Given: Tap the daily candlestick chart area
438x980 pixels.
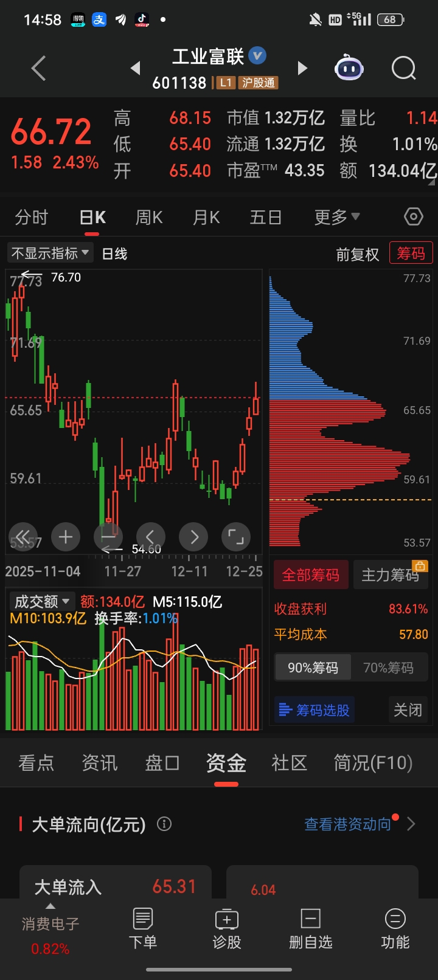Looking at the screenshot, I should (134, 410).
